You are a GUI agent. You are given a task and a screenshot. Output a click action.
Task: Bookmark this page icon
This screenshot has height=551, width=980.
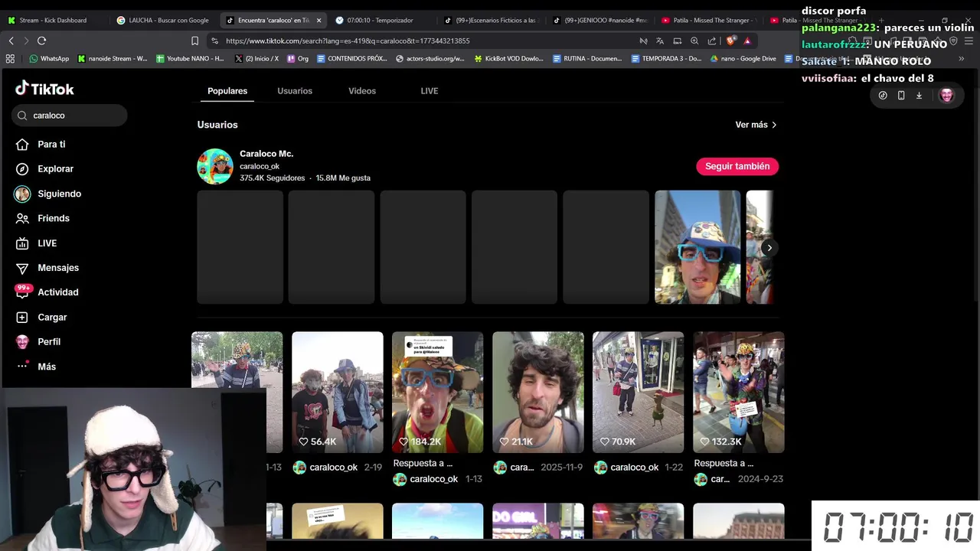pyautogui.click(x=194, y=41)
